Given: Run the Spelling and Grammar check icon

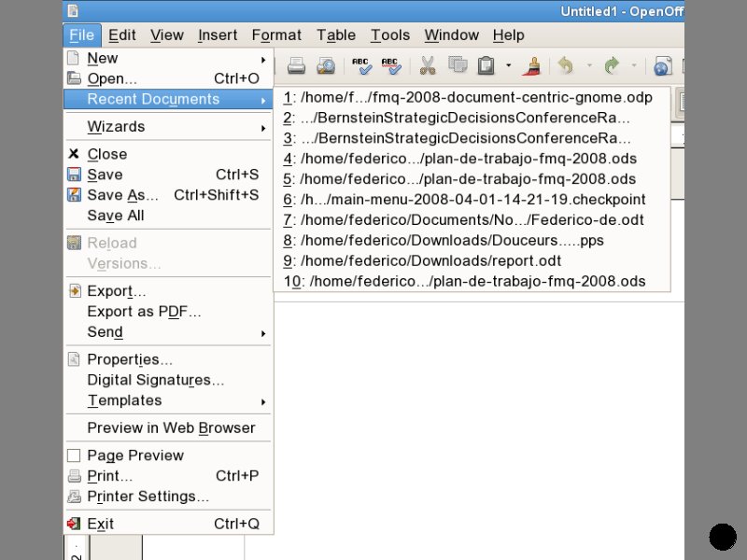Looking at the screenshot, I should [361, 66].
